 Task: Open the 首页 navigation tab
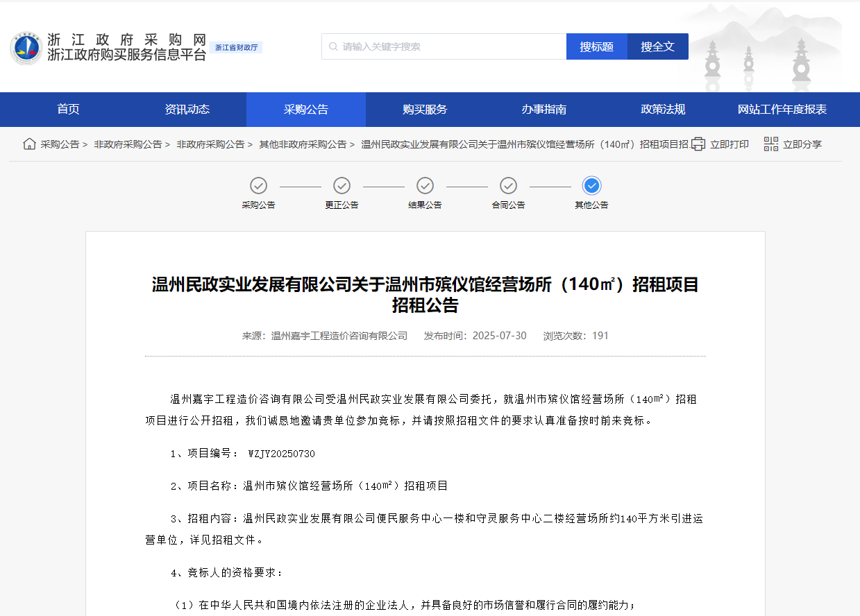[x=68, y=110]
